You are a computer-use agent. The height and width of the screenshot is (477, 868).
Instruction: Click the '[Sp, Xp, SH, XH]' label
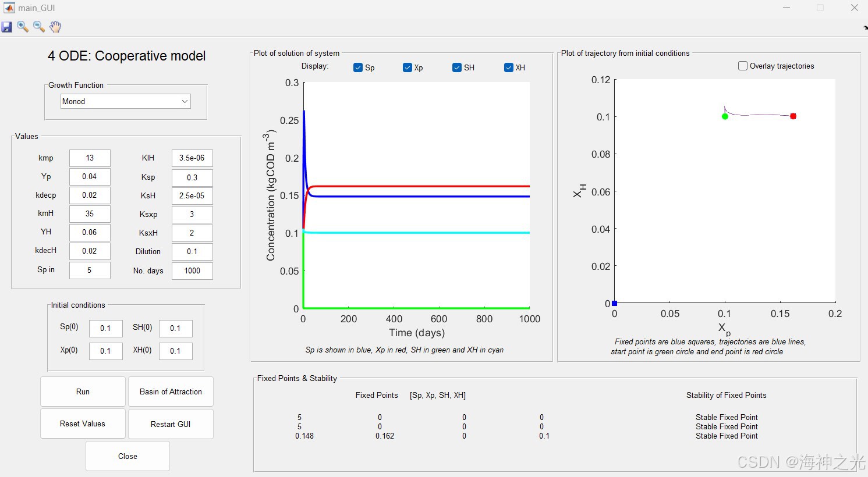[x=438, y=395]
